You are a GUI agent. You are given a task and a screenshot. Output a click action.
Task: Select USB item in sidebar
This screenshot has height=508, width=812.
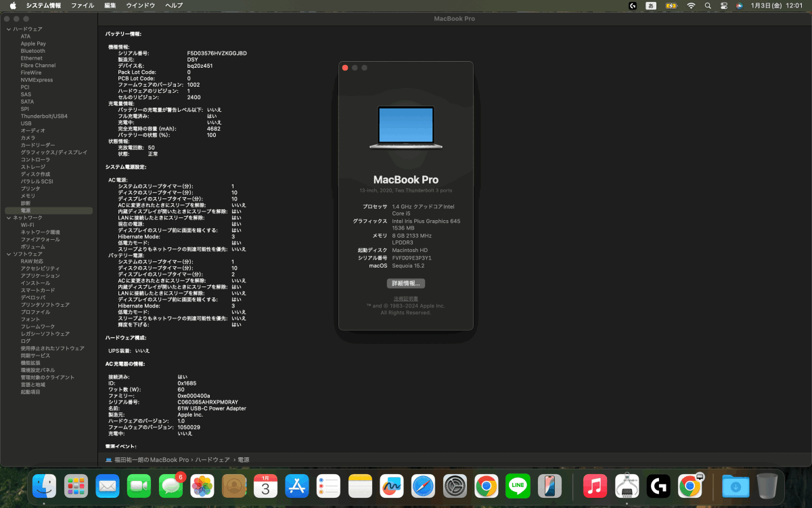point(26,123)
